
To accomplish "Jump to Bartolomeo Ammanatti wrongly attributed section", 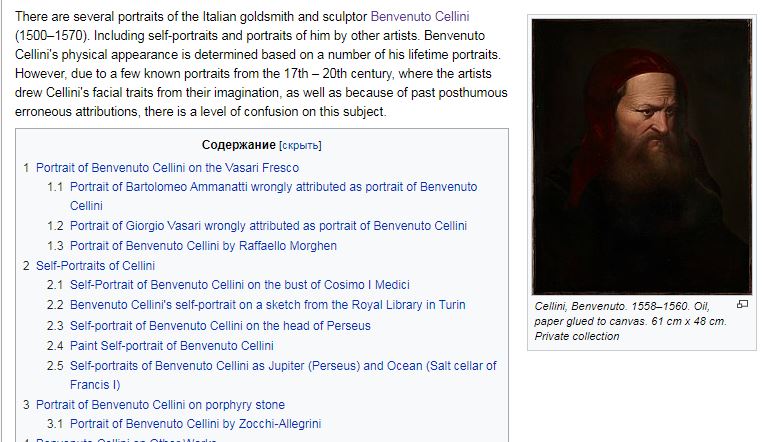I will (274, 196).
